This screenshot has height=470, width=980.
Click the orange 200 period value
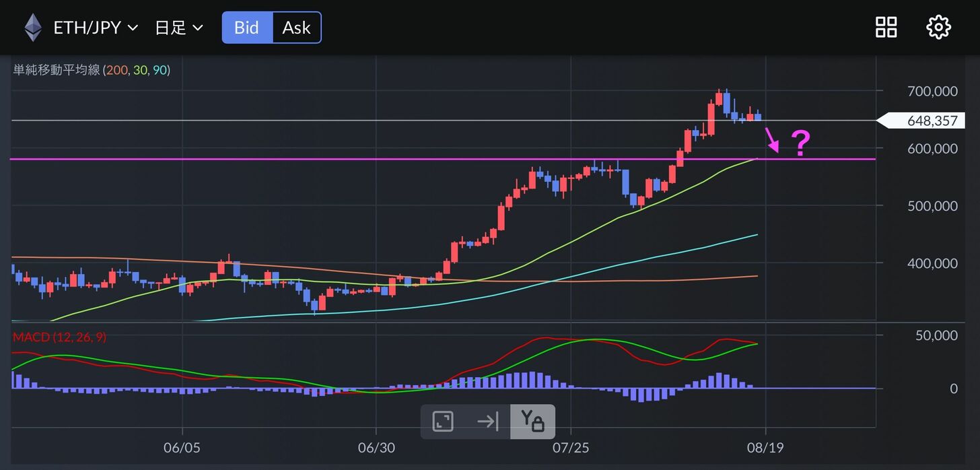[115, 70]
